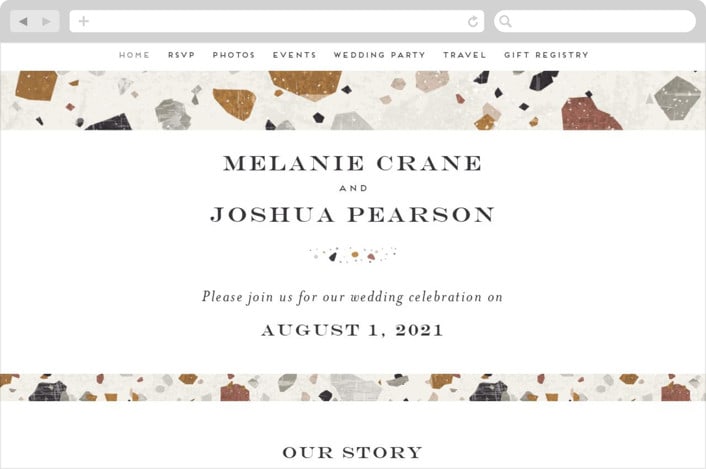706x469 pixels.
Task: Click the Melanie Crane name heading
Action: [352, 163]
